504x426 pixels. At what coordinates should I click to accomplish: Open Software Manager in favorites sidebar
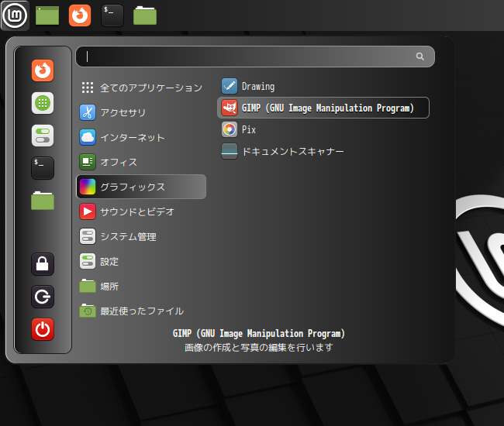(43, 103)
